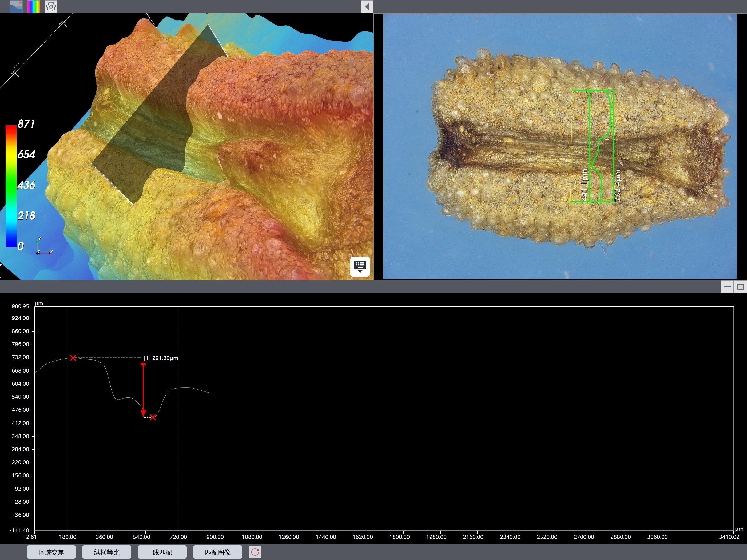Select upper red X profile marker
Screen dimensions: 747x560
(x=73, y=358)
